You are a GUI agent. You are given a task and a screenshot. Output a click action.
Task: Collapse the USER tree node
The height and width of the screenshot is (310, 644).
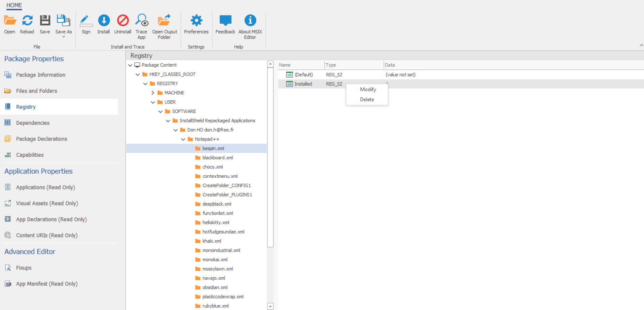153,102
